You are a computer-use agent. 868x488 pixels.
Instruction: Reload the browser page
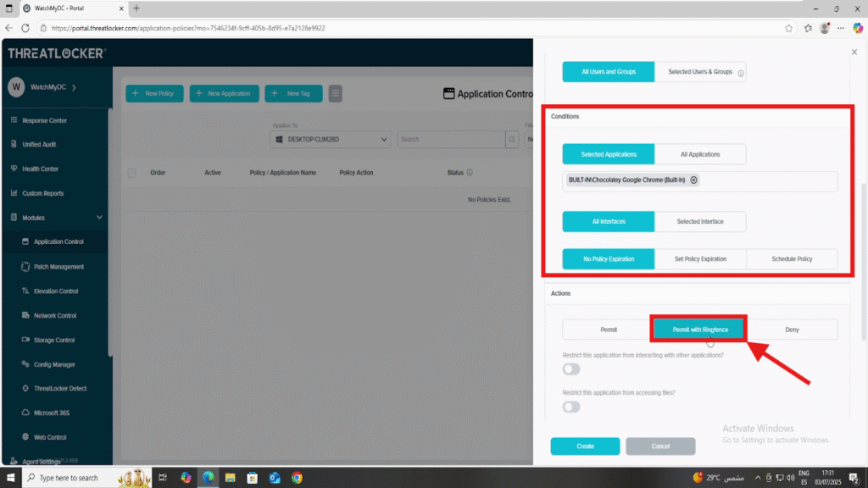point(25,28)
